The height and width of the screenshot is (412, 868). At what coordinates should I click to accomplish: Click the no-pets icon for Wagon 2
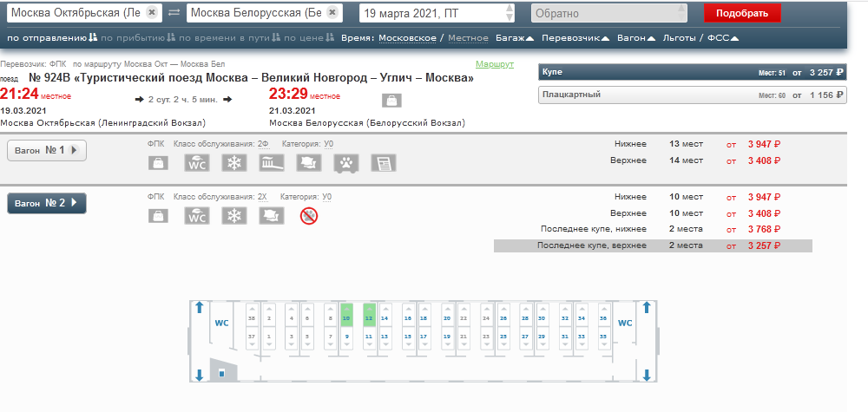click(309, 215)
